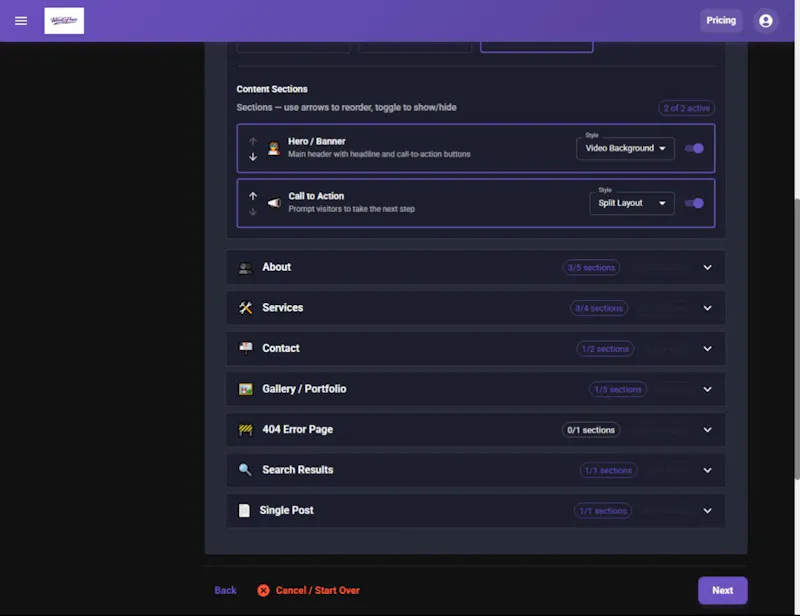This screenshot has width=800, height=616.
Task: Click the About 3/5 sections badge
Action: coord(591,267)
